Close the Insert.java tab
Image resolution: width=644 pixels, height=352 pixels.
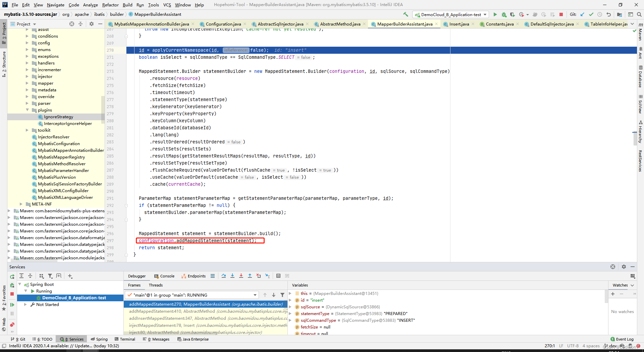click(x=473, y=24)
